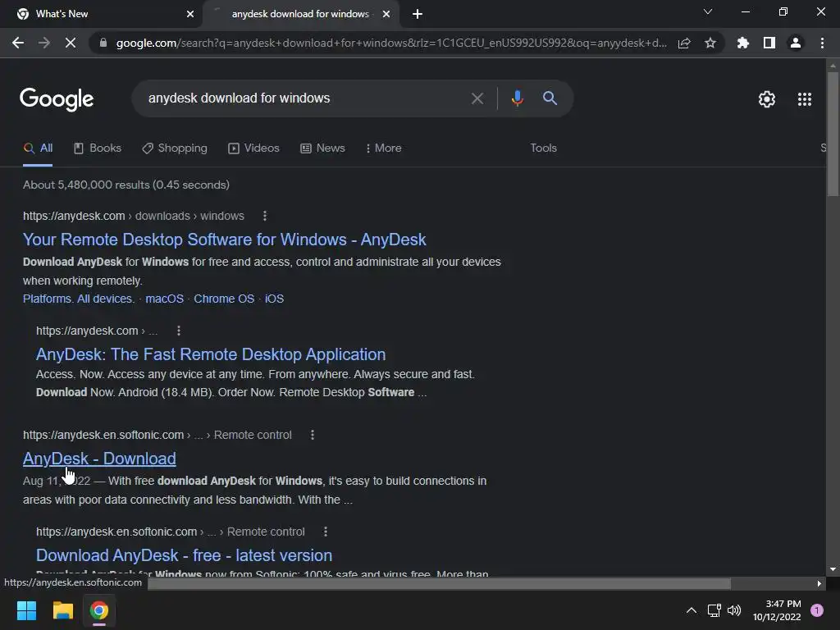Switch to Shopping results
Viewport: 840px width, 630px height.
[175, 148]
